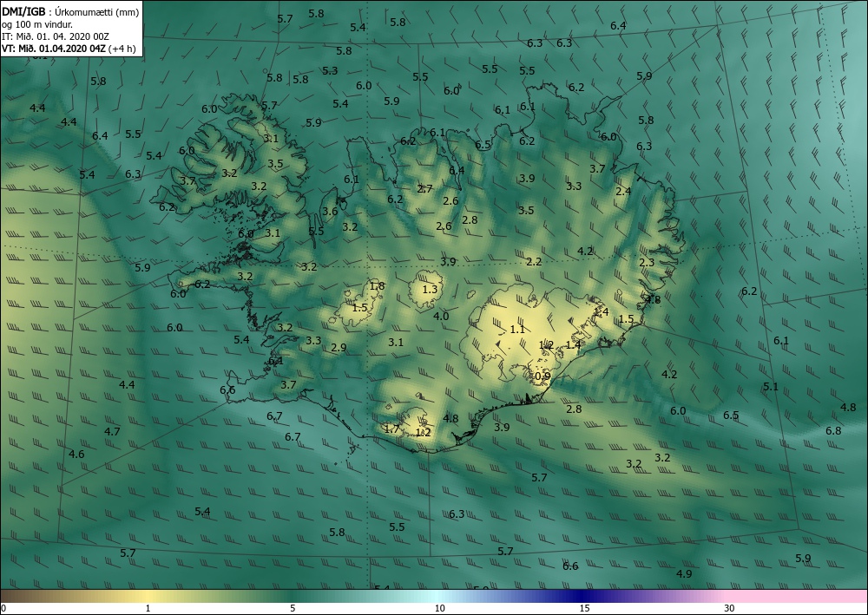The width and height of the screenshot is (868, 615).
Task: Click the 2.7 value in the north
Action: point(424,188)
